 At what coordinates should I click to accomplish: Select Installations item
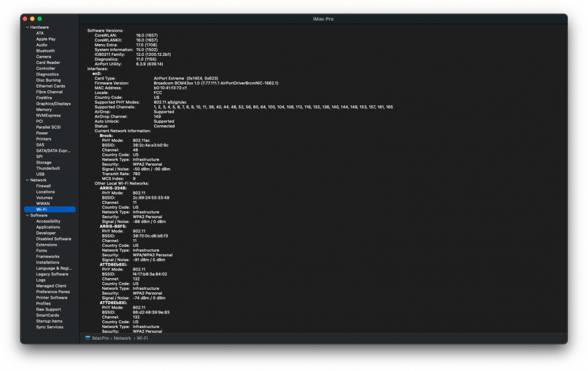point(48,262)
